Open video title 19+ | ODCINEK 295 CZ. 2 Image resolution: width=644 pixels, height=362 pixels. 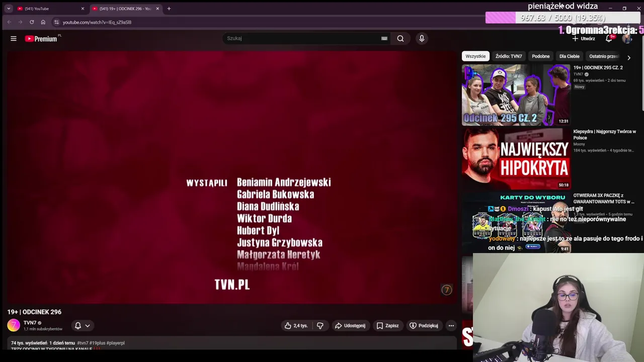(598, 67)
